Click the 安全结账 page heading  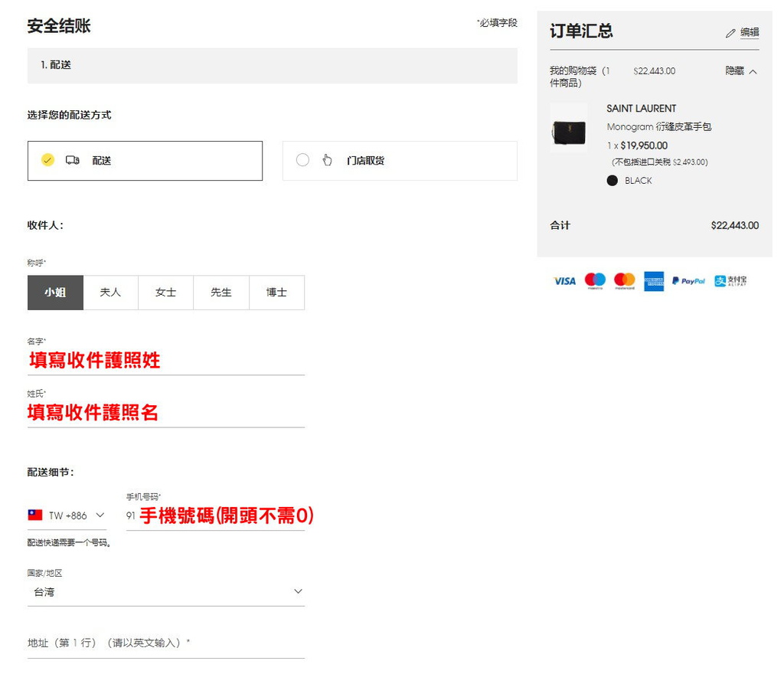click(x=59, y=26)
